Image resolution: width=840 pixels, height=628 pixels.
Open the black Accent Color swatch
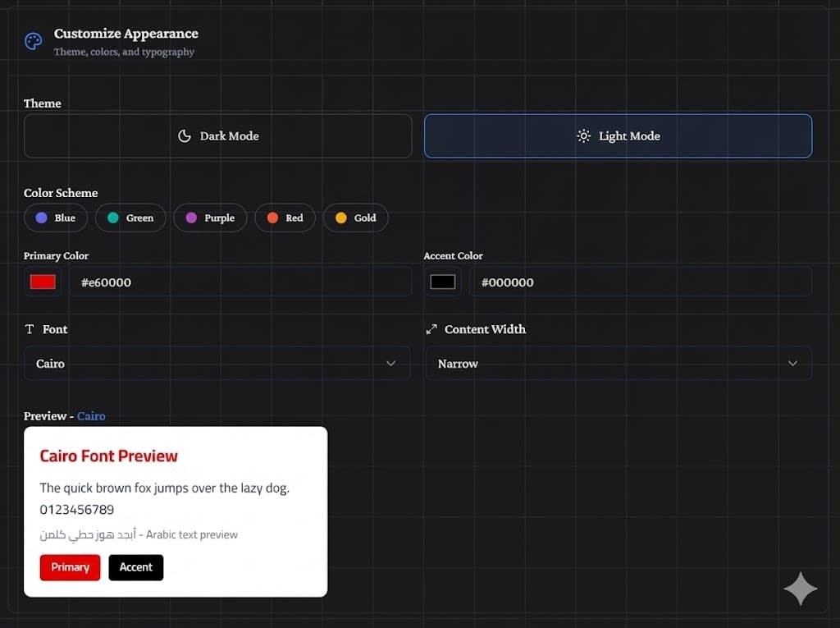443,282
